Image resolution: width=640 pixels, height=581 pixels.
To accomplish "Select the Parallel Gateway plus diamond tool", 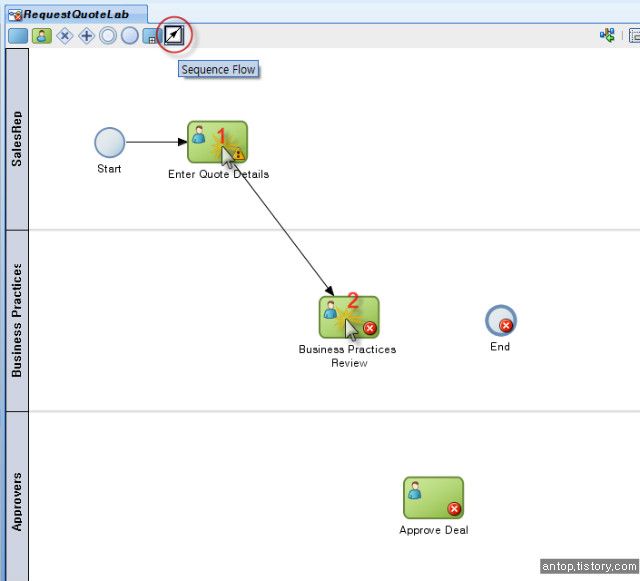I will click(x=86, y=36).
